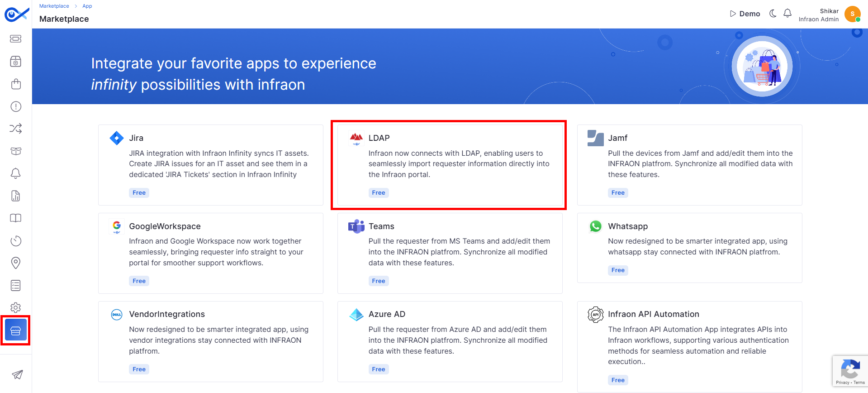
Task: Toggle dark mode moon icon
Action: [x=773, y=14]
